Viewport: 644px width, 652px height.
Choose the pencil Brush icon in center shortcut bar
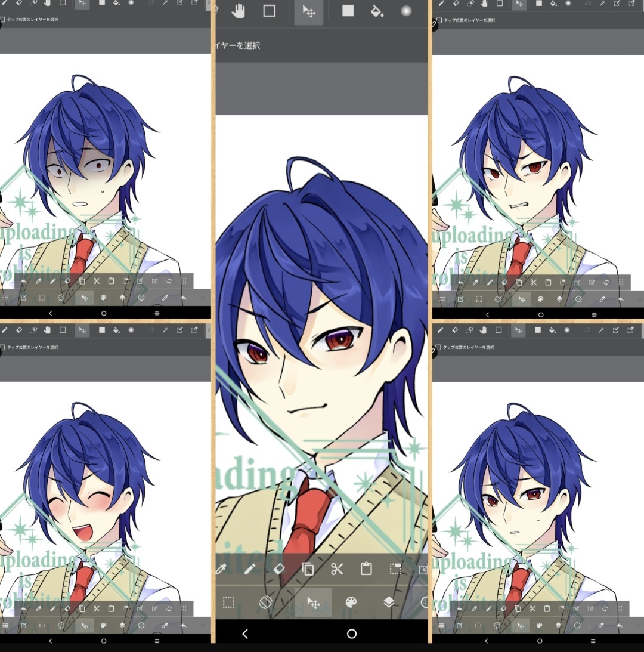[x=250, y=568]
